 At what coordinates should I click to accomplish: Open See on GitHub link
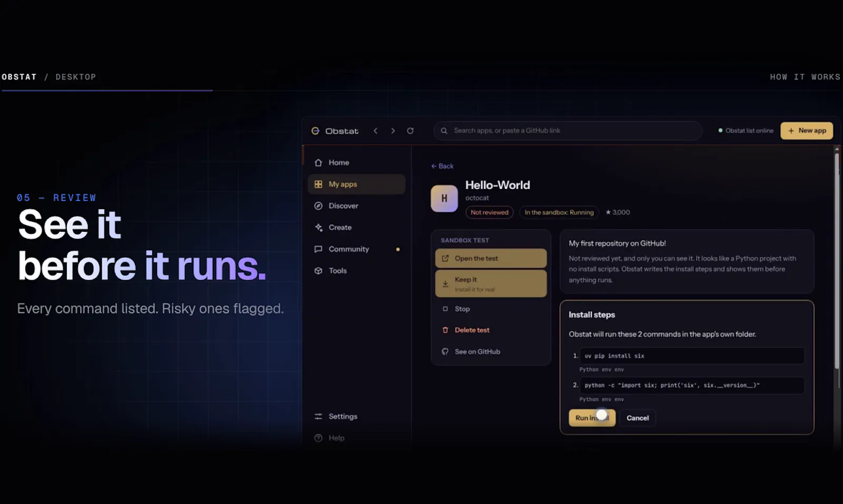pyautogui.click(x=491, y=352)
